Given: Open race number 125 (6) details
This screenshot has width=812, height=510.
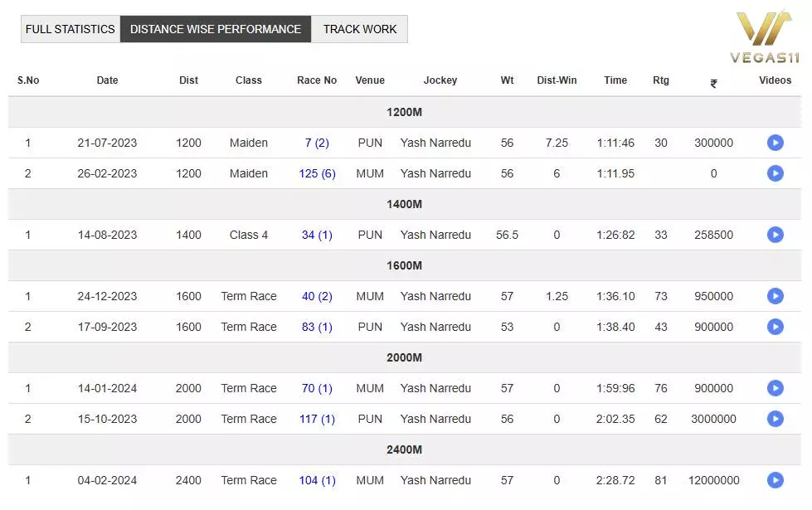Looking at the screenshot, I should click(x=316, y=173).
